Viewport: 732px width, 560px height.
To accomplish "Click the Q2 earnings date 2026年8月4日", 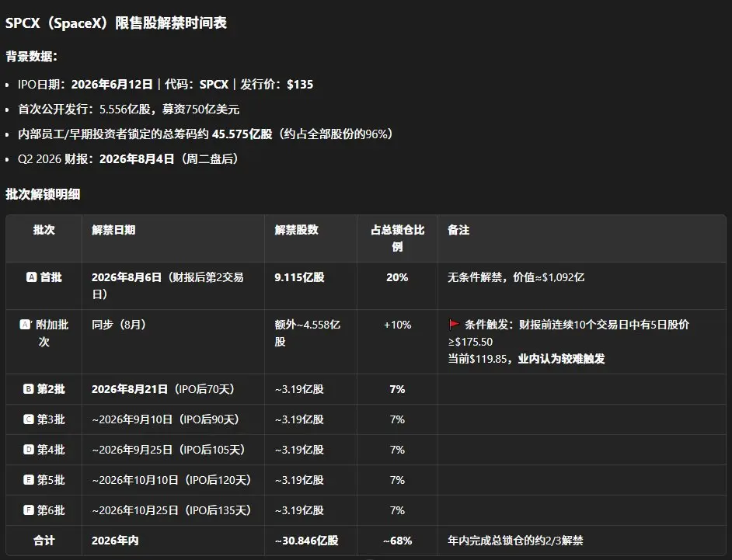I will click(137, 158).
